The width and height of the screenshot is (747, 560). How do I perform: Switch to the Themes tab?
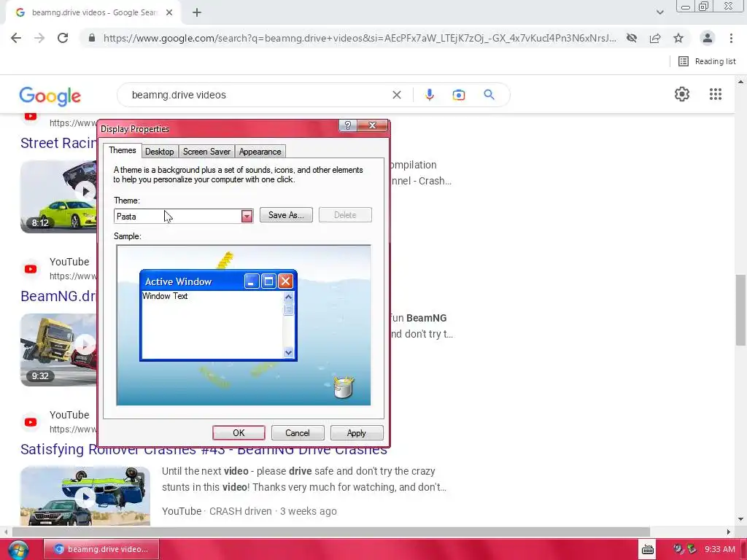tap(123, 150)
